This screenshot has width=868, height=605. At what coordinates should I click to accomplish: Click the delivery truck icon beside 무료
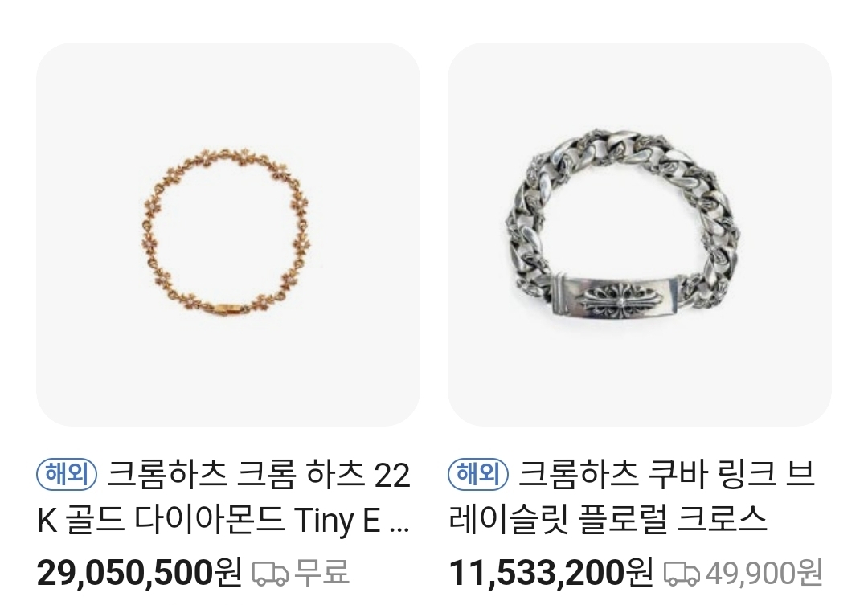point(270,574)
